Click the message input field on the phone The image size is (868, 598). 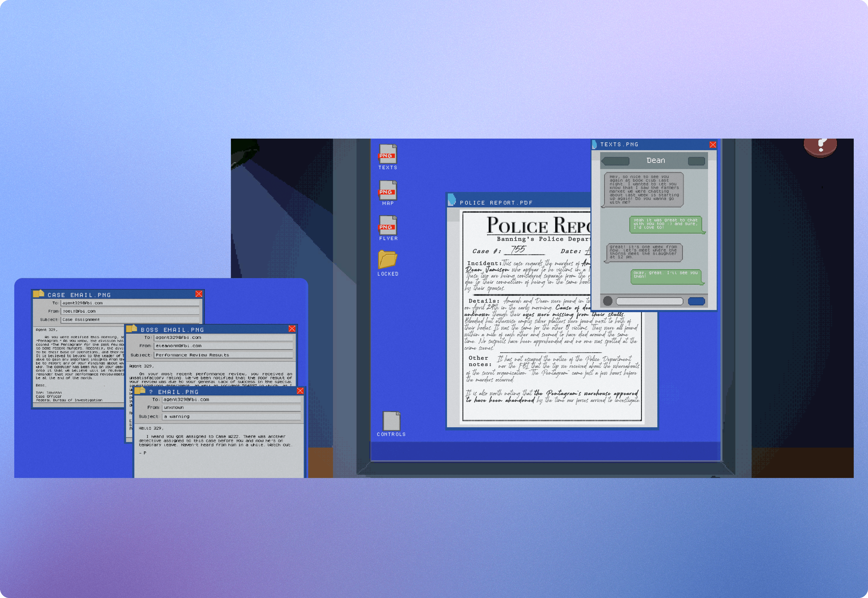click(x=650, y=301)
